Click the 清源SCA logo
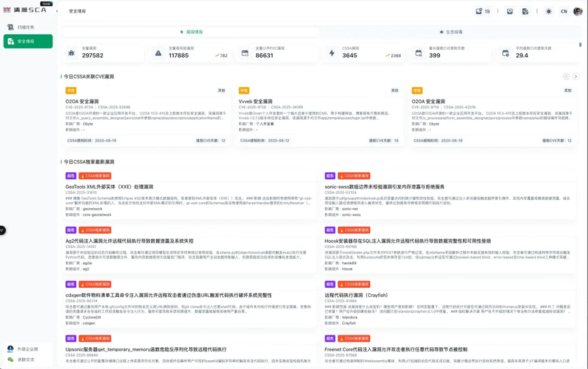The height and width of the screenshot is (369, 588). pos(25,10)
